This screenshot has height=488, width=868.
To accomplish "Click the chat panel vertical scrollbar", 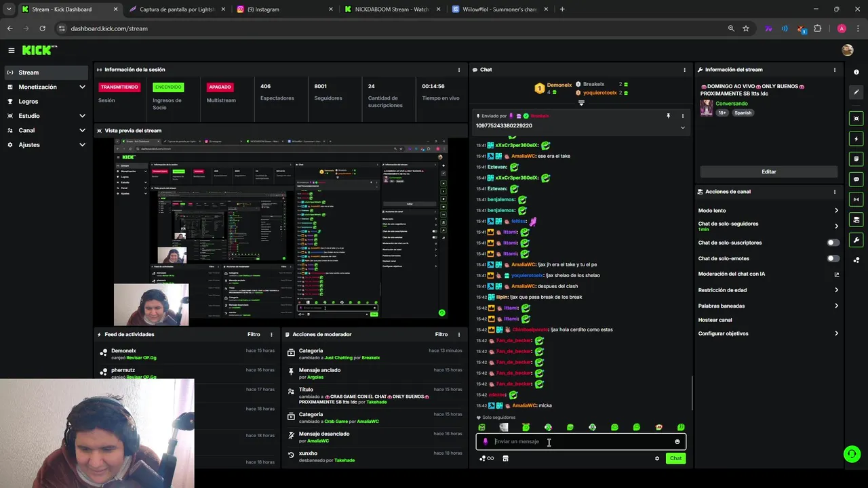I will (692, 393).
